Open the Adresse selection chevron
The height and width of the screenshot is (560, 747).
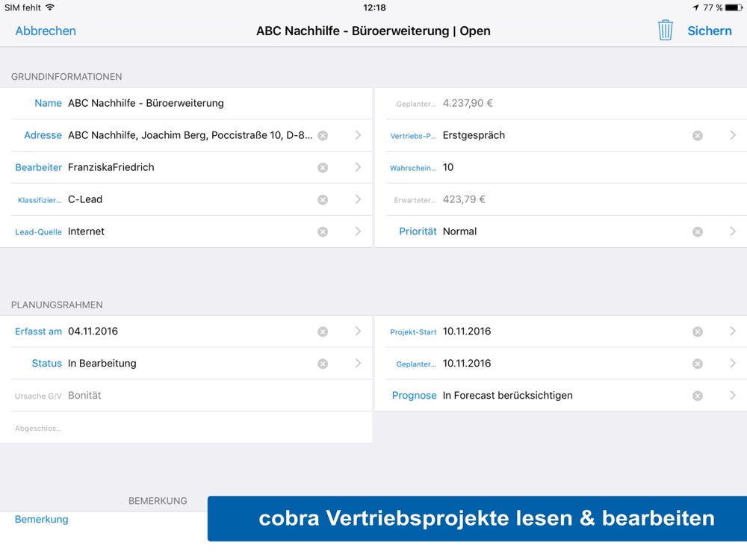click(358, 135)
